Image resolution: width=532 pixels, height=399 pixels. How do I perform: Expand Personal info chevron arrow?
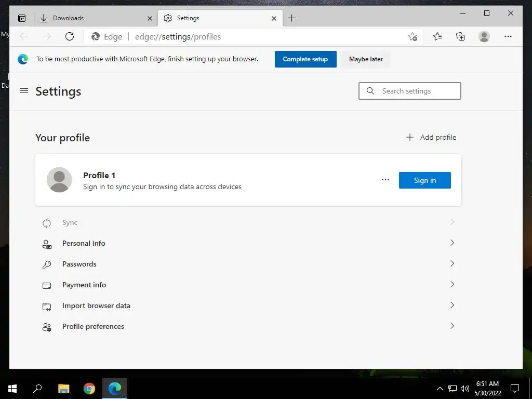pos(452,243)
